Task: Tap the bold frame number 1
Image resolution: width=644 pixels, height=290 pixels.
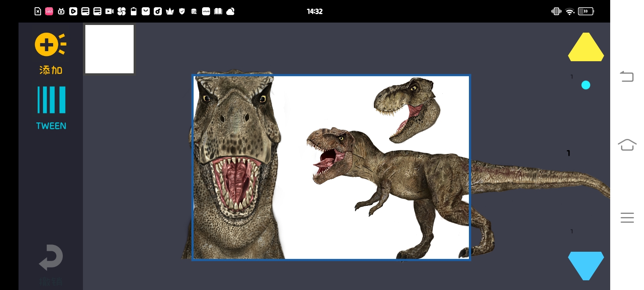Action: [568, 153]
